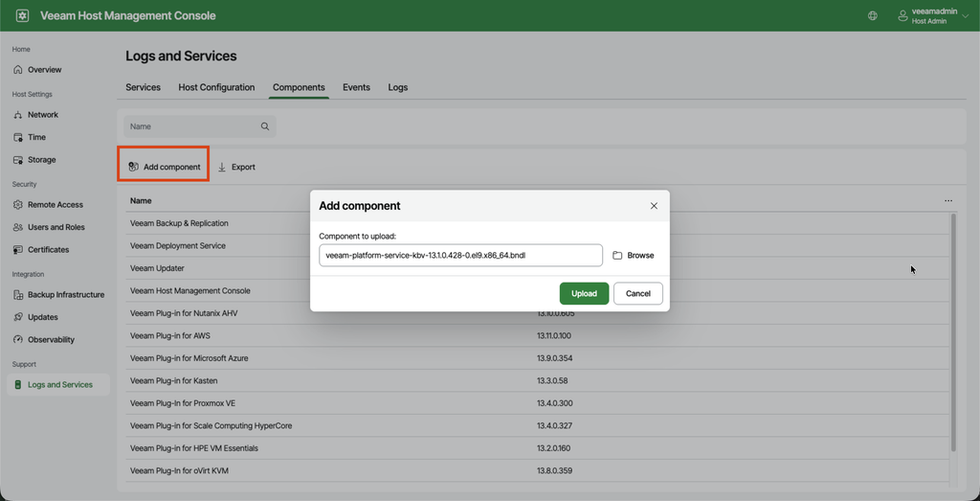The image size is (980, 501).
Task: Click the Name column header
Action: (x=141, y=201)
